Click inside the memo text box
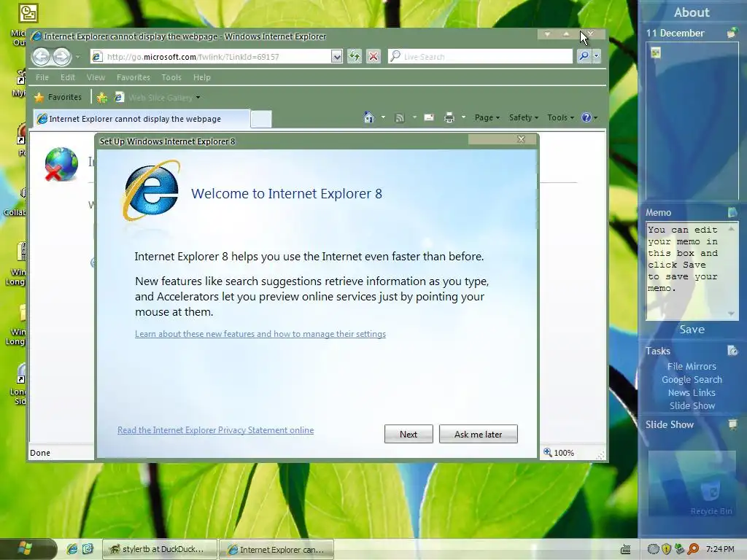The width and height of the screenshot is (747, 560). pos(686,271)
